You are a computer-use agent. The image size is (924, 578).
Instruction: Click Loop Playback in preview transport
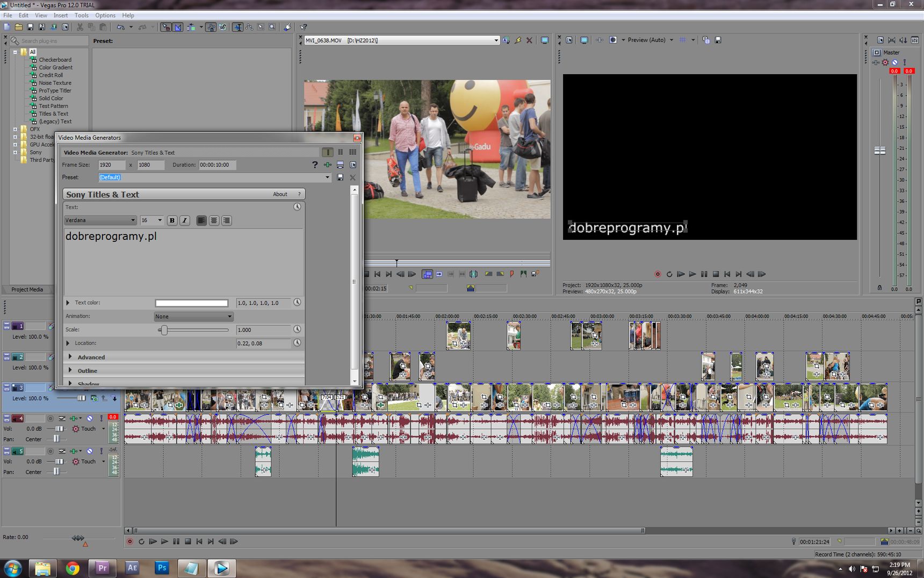click(x=669, y=274)
